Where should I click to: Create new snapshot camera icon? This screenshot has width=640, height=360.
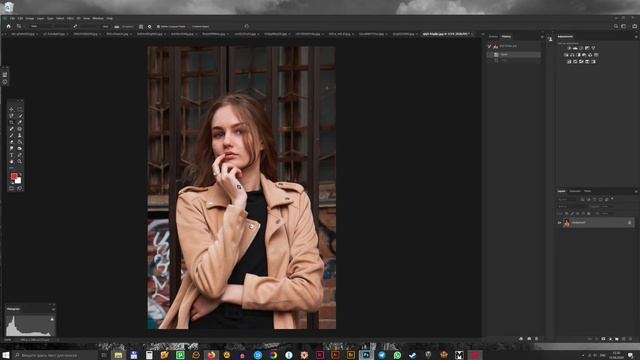(529, 338)
